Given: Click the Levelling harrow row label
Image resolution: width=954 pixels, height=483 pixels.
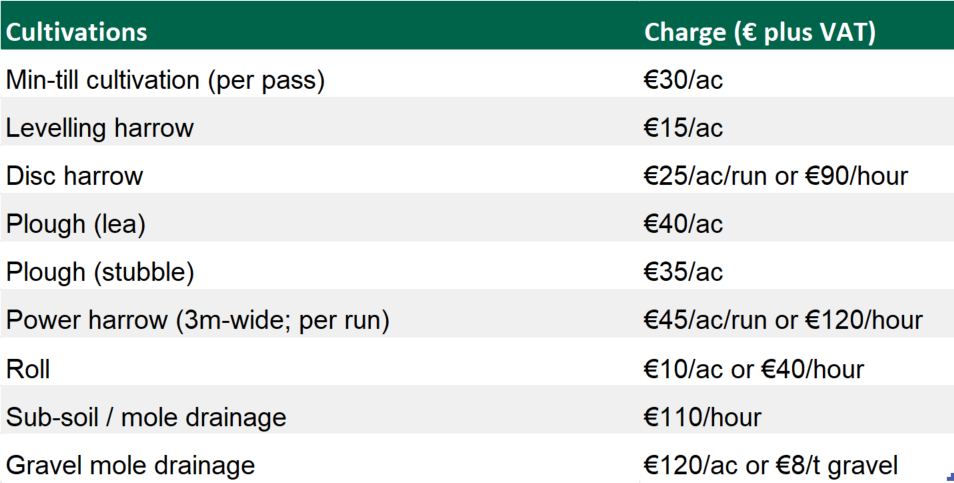Looking at the screenshot, I should click(100, 128).
